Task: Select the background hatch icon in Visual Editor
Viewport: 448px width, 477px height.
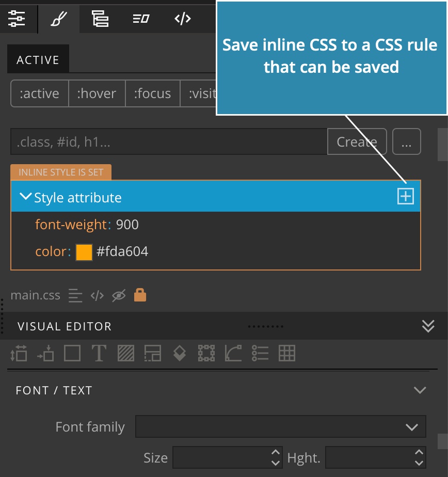Action: tap(126, 353)
